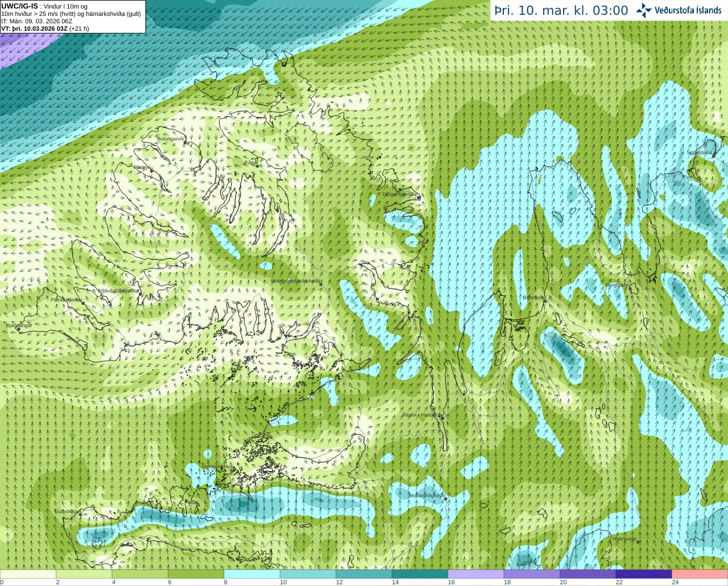Click the 20–22 m/s violet legend swatch
Screen dimensions: 728x586
pyautogui.click(x=588, y=574)
